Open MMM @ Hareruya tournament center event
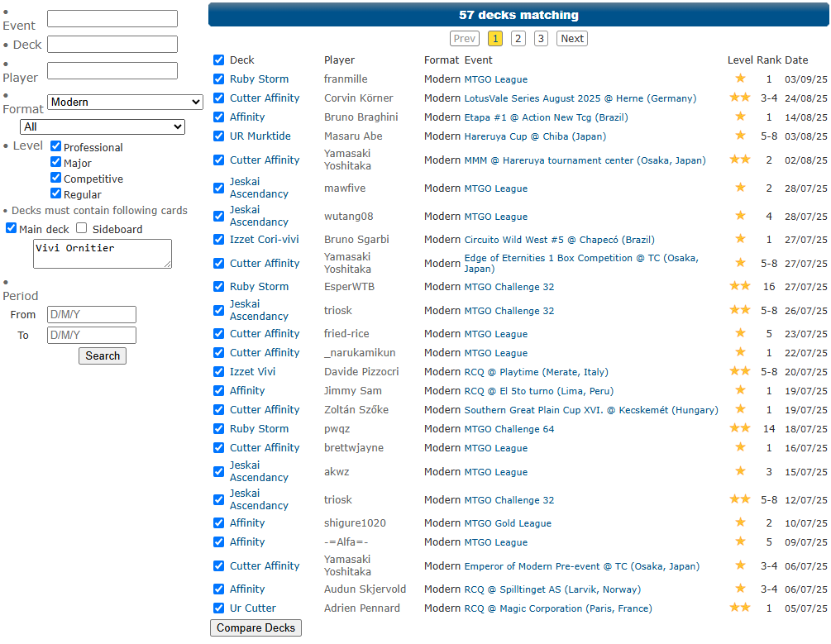This screenshot has height=644, width=831. (x=585, y=160)
